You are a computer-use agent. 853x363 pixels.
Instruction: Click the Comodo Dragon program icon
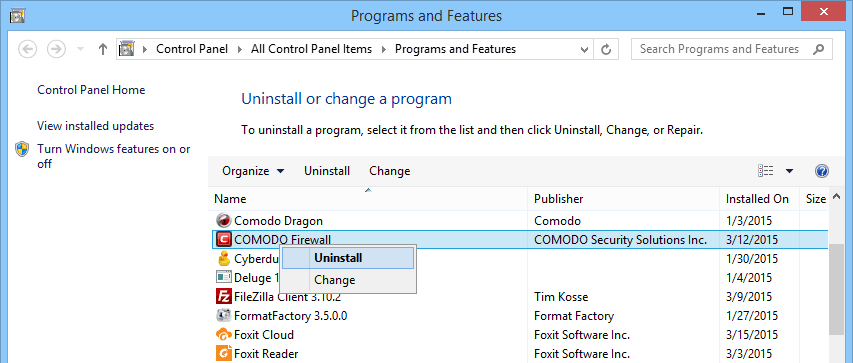click(x=223, y=221)
